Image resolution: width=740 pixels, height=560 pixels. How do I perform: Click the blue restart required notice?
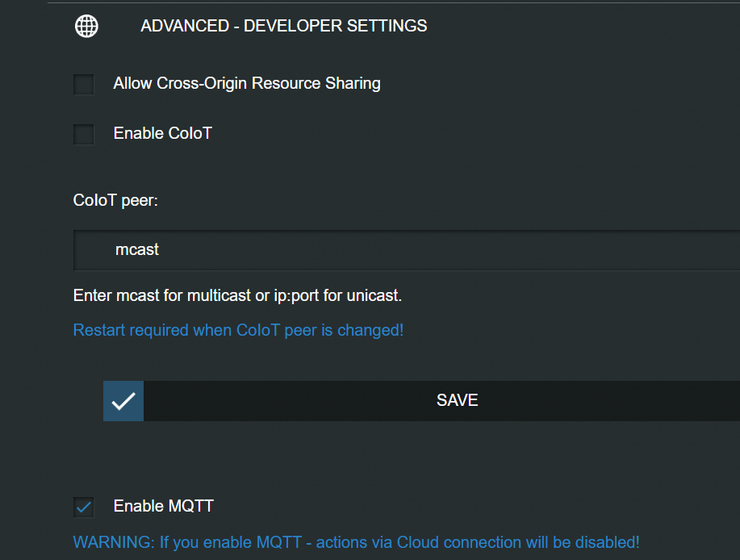tap(238, 330)
